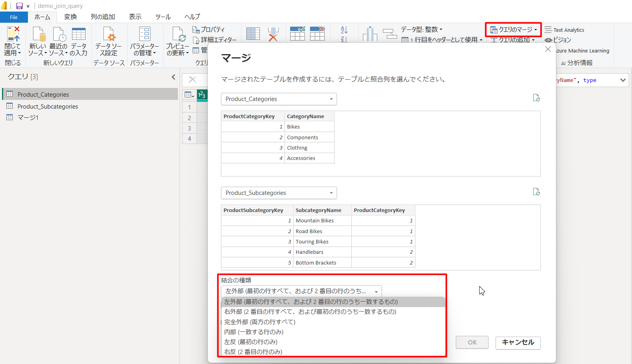Click the Manage Parameters (パラメーターの管理) icon

point(144,35)
